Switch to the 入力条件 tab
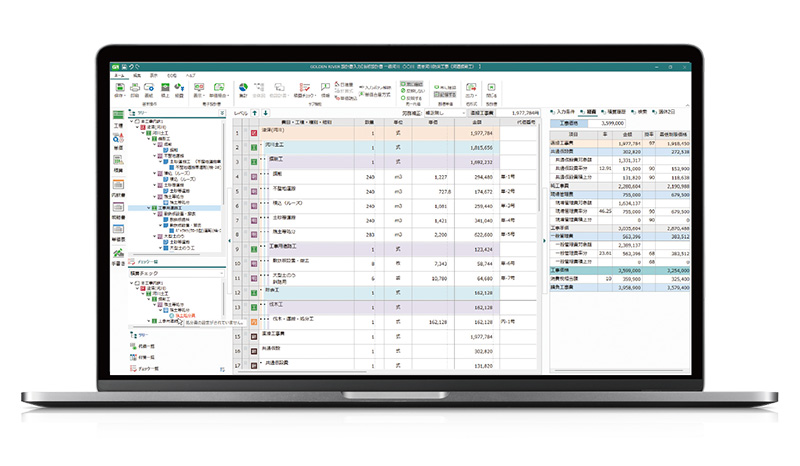The width and height of the screenshot is (800, 466). tap(566, 113)
